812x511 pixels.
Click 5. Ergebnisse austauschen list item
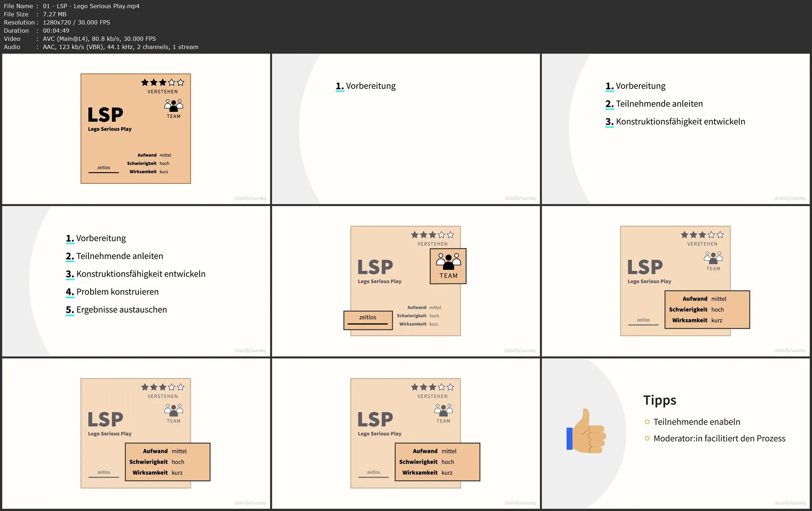pyautogui.click(x=121, y=310)
